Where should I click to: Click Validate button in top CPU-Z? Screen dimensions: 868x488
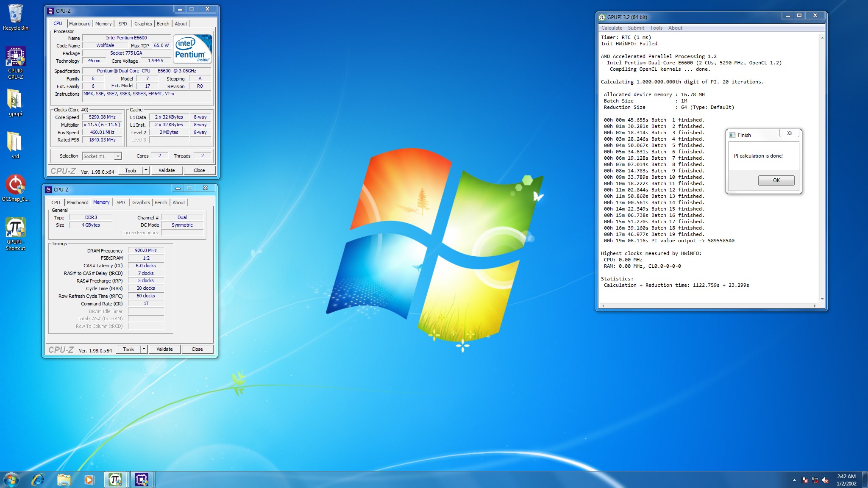(x=167, y=170)
